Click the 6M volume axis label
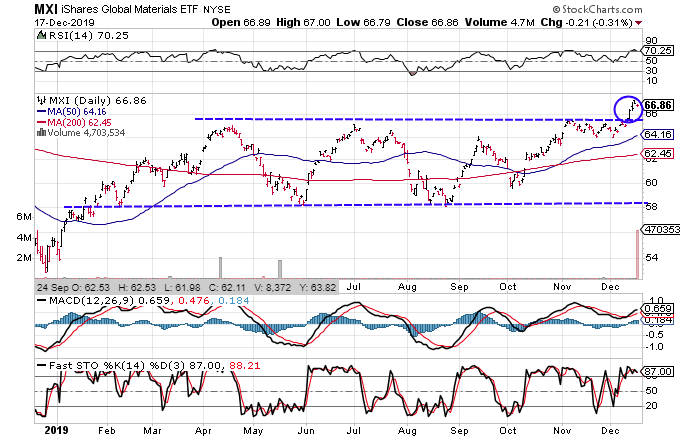Image resolution: width=680 pixels, height=440 pixels. point(24,216)
